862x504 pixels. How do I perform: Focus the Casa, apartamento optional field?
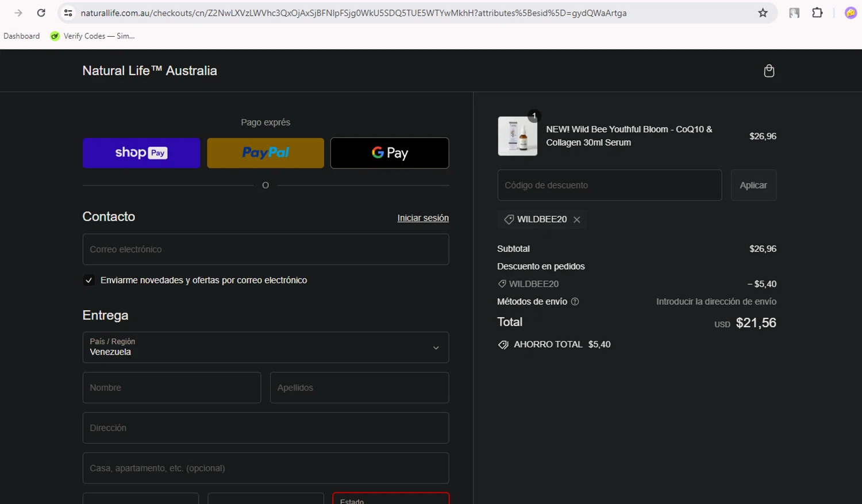(x=265, y=468)
